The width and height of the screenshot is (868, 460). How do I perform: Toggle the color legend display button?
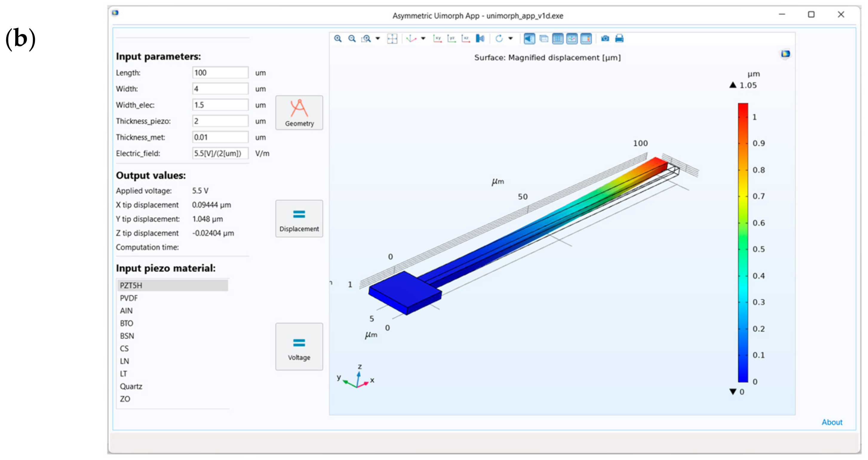pos(586,39)
